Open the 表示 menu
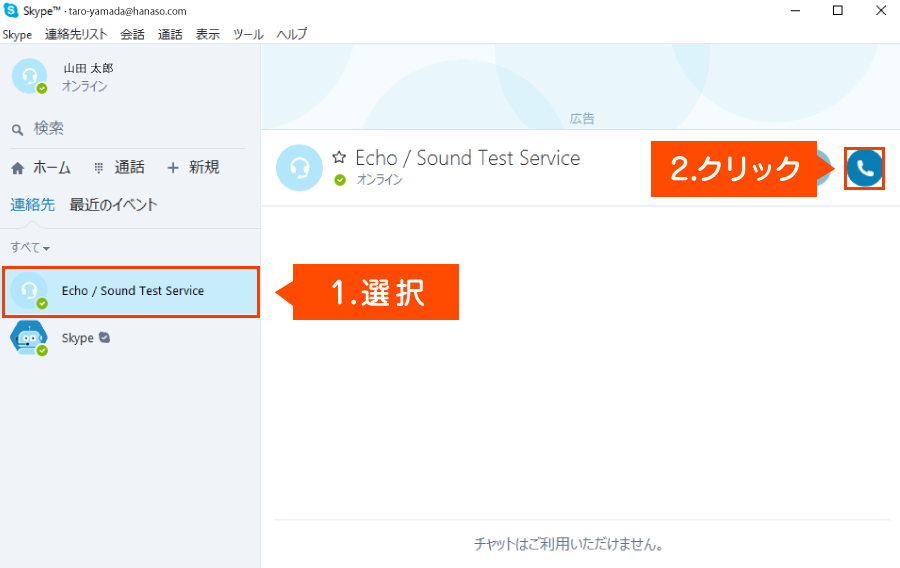Viewport: 900px width, 568px height. coord(208,34)
